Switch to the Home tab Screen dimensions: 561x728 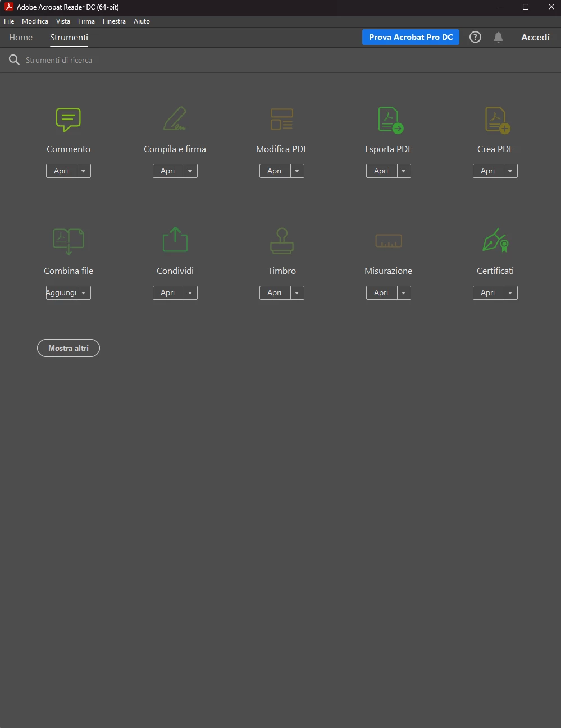[21, 37]
